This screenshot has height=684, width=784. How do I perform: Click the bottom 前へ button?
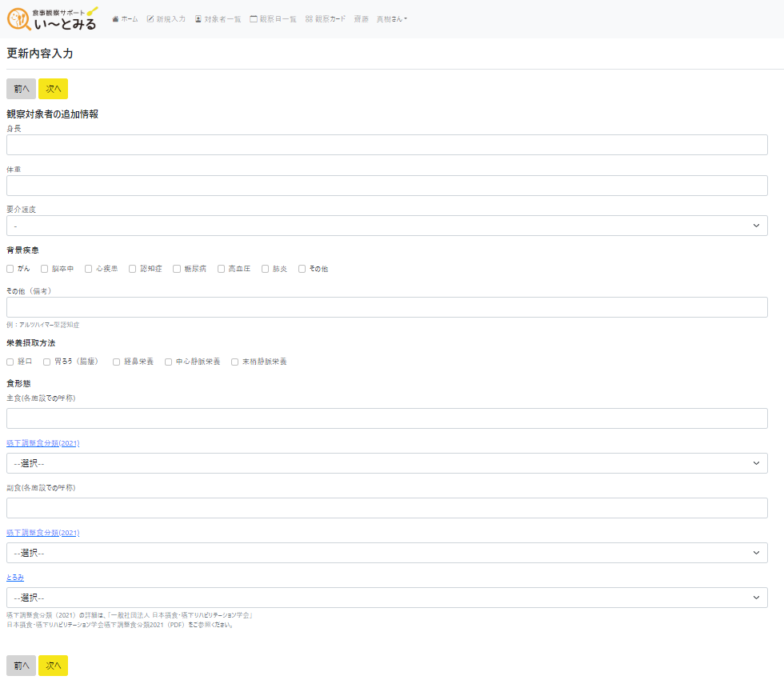click(21, 666)
